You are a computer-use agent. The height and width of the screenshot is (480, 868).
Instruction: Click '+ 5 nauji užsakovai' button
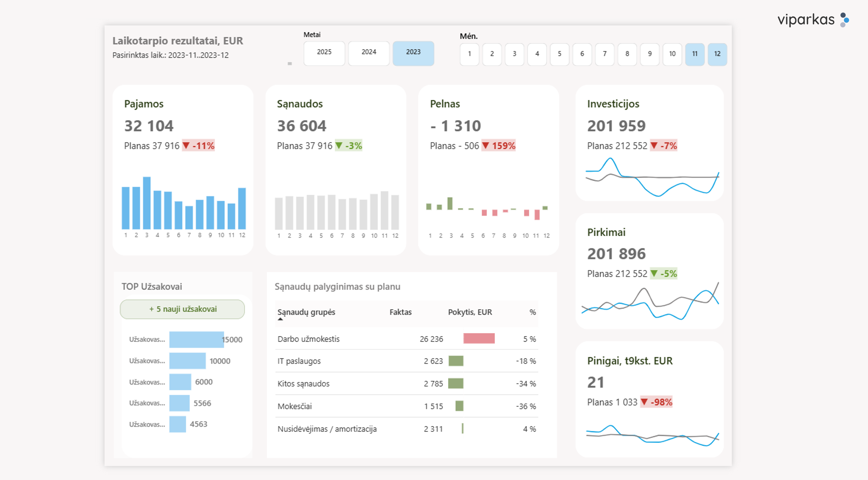tap(182, 309)
